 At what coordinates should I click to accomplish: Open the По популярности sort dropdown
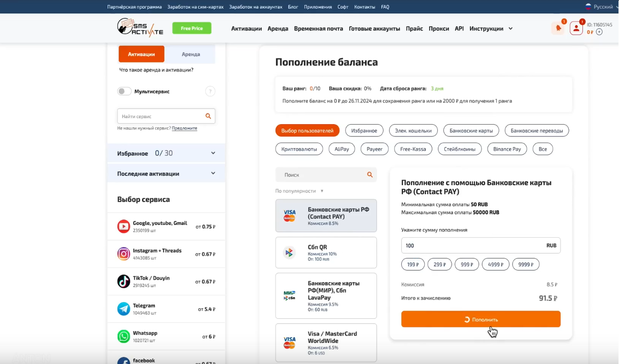click(x=299, y=191)
